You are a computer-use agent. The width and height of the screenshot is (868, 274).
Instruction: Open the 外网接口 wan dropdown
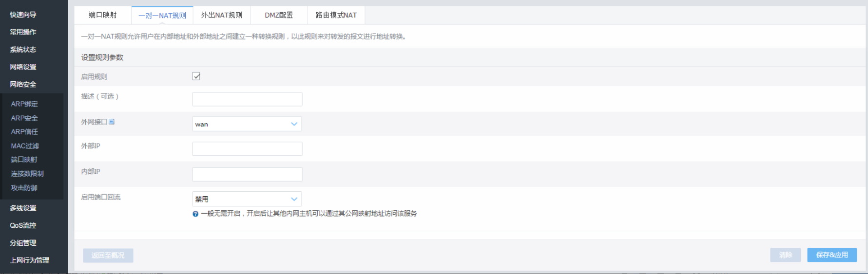click(247, 124)
